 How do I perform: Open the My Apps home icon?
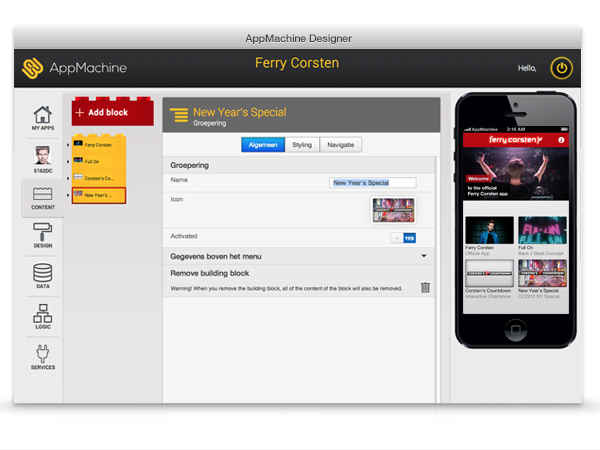(x=42, y=116)
